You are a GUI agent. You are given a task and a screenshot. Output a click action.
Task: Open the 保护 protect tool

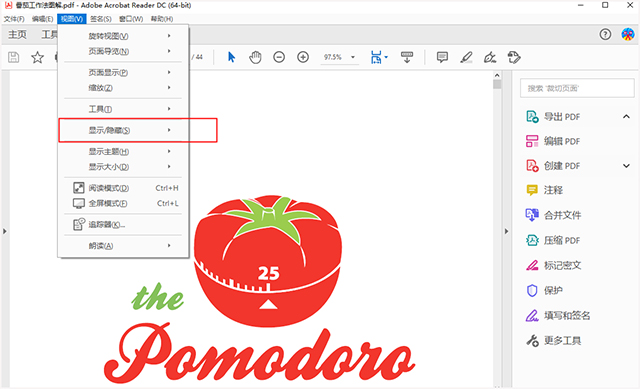pos(544,291)
